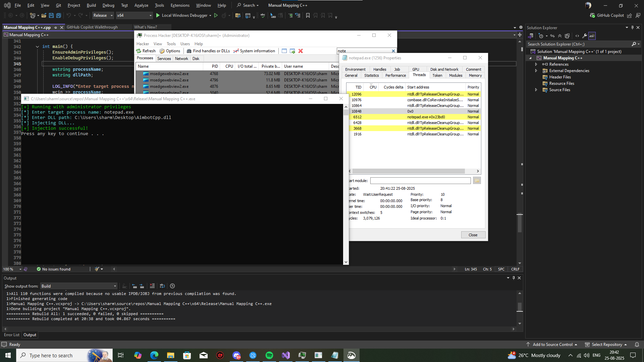This screenshot has width=644, height=362.
Task: Click browse folder icon next to Start module
Action: click(x=477, y=181)
